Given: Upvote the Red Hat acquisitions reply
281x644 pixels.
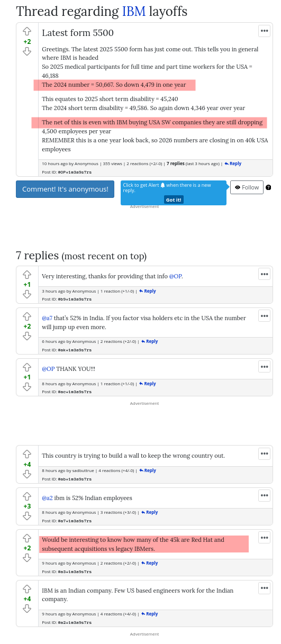Looking at the screenshot, I should (27, 538).
